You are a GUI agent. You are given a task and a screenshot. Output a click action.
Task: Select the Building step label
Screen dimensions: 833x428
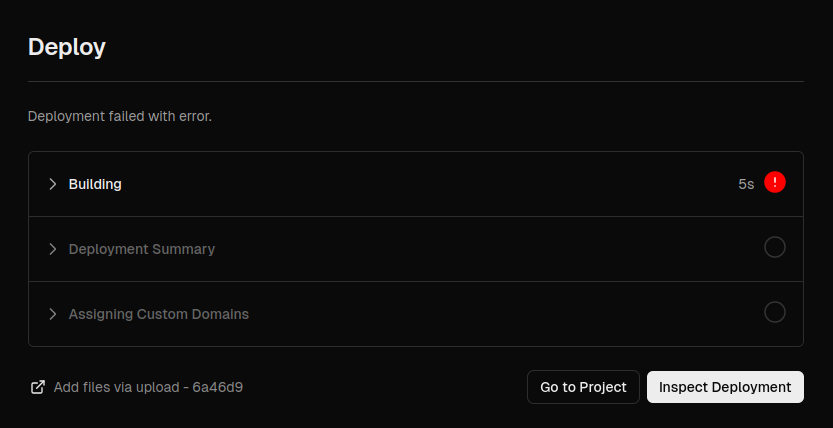coord(95,184)
